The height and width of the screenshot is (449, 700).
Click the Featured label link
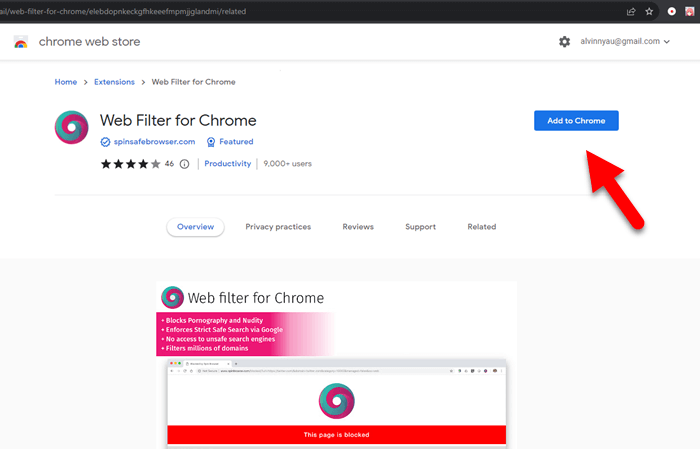click(x=236, y=142)
